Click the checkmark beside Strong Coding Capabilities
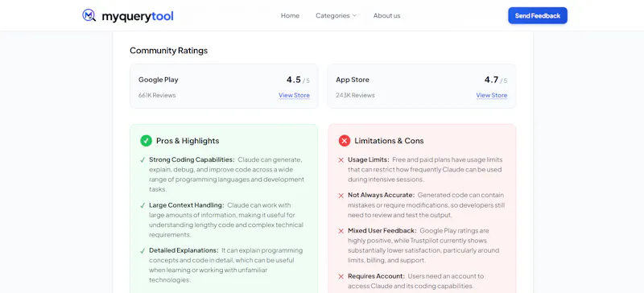 coord(142,160)
